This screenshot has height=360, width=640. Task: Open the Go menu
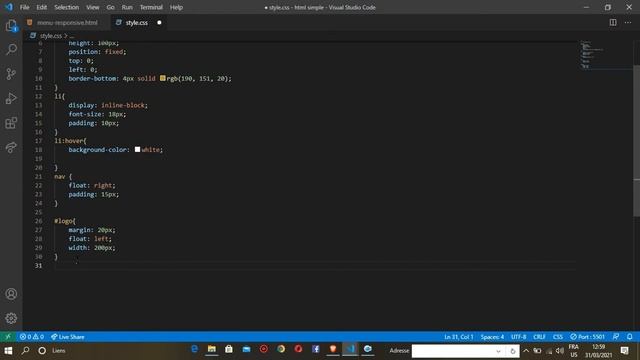110,7
